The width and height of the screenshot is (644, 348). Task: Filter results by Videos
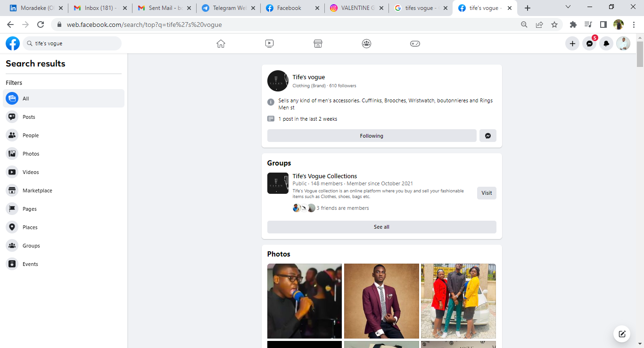pyautogui.click(x=65, y=172)
